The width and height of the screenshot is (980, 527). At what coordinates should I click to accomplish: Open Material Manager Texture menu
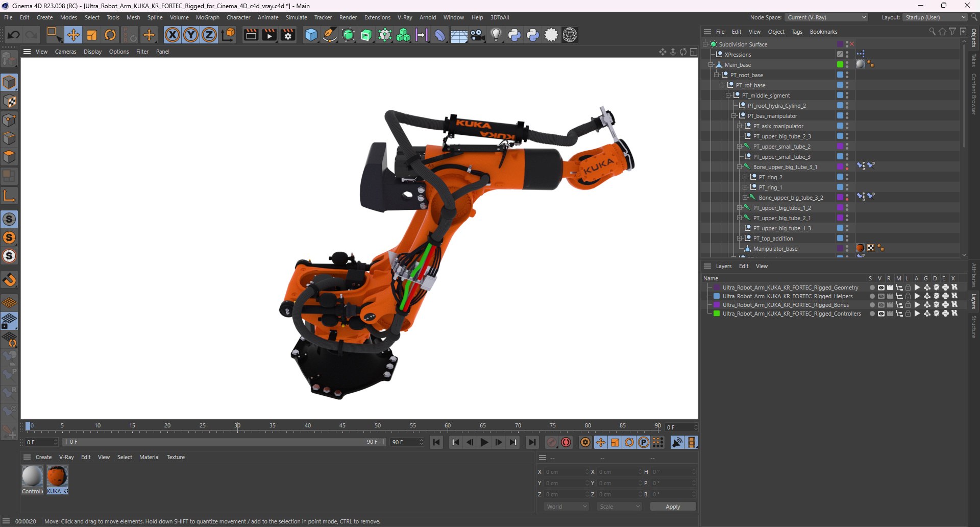(176, 457)
